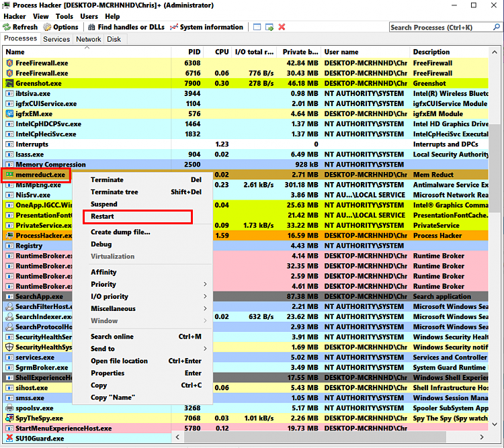Switch to the Services tab
Image resolution: width=504 pixels, height=448 pixels.
[56, 39]
